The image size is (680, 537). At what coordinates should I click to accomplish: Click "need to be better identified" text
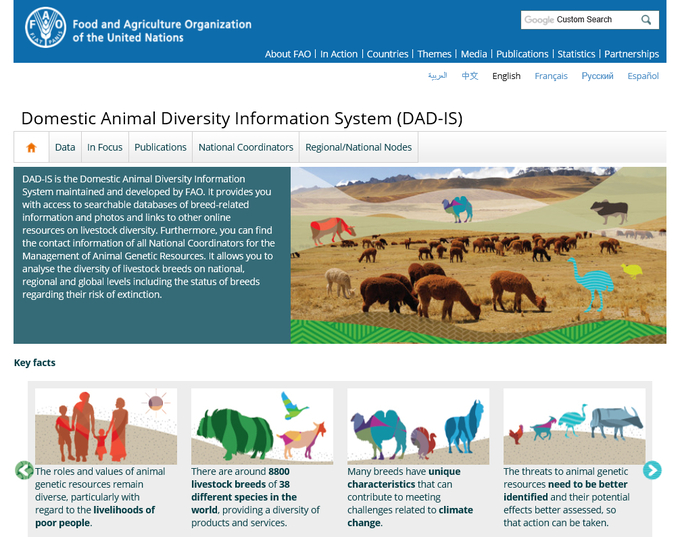click(x=566, y=491)
